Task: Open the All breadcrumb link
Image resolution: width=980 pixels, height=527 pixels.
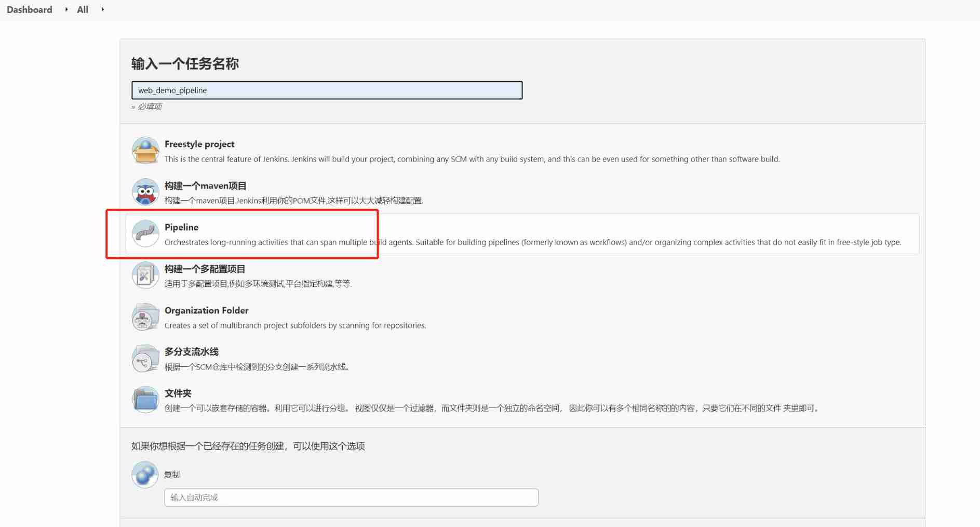Action: tap(83, 9)
